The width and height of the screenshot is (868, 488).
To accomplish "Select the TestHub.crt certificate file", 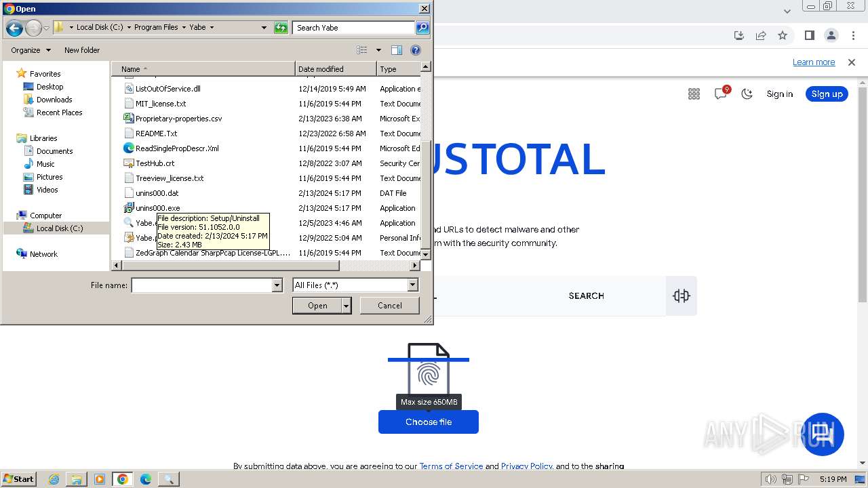I will (x=155, y=163).
